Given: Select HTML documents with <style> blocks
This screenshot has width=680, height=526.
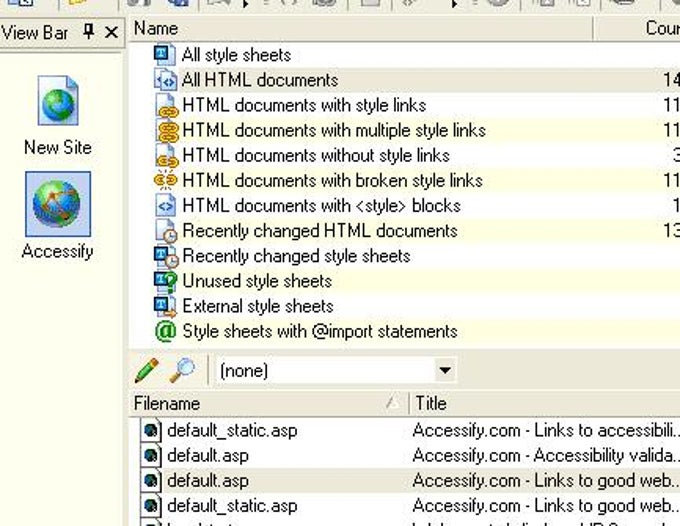Looking at the screenshot, I should pyautogui.click(x=321, y=205).
